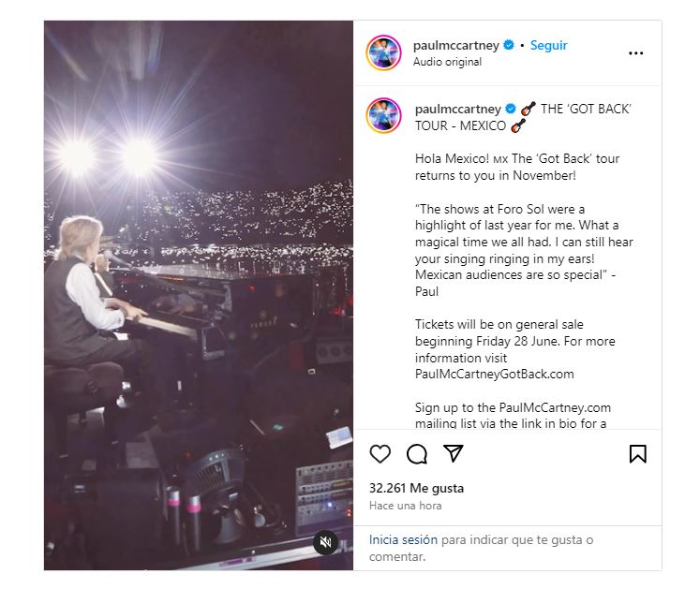
Task: Share the post via paper plane icon
Action: tap(454, 454)
